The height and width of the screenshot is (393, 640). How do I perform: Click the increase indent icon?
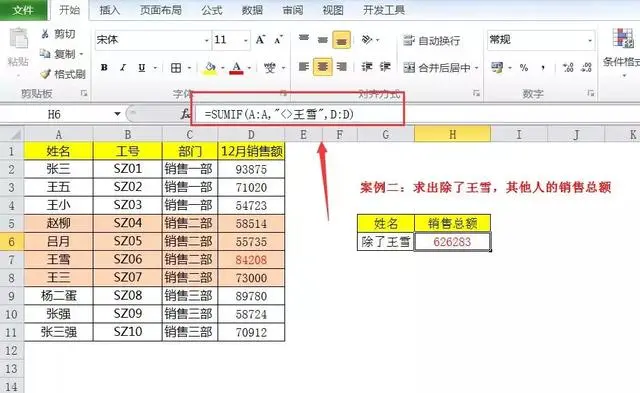(x=385, y=67)
